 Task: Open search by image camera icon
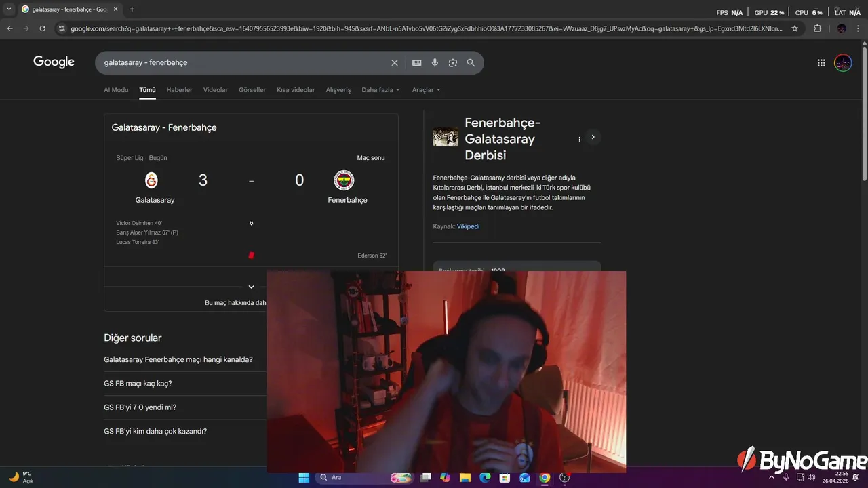(x=453, y=63)
